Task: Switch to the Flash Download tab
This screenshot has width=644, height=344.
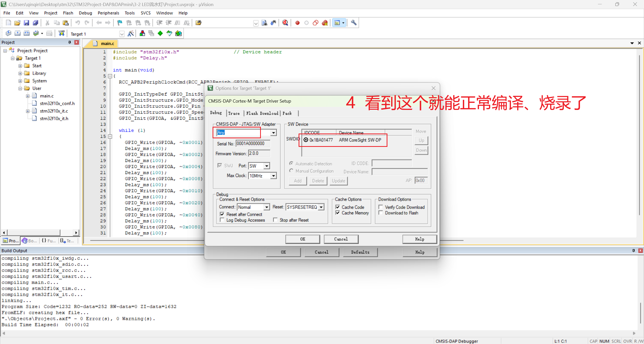Action: [262, 113]
